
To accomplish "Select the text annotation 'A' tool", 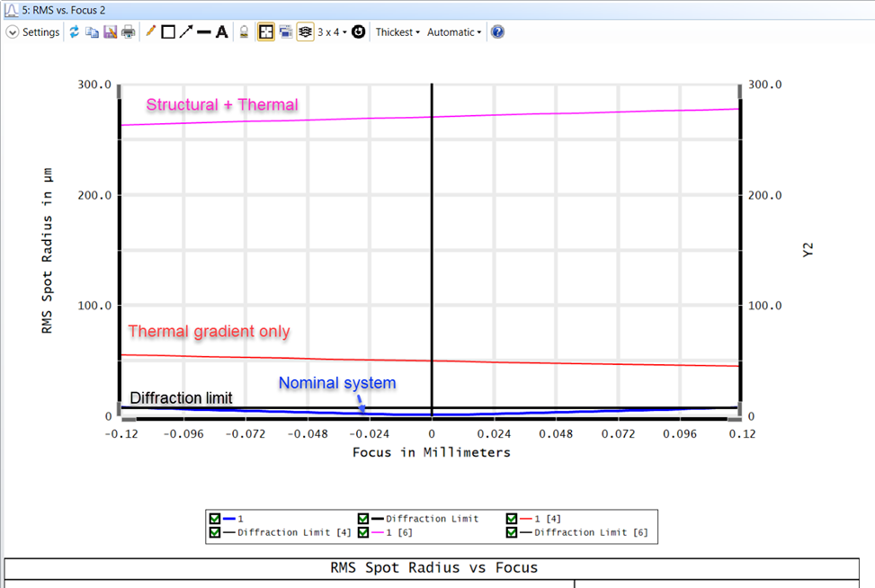I will click(x=221, y=31).
